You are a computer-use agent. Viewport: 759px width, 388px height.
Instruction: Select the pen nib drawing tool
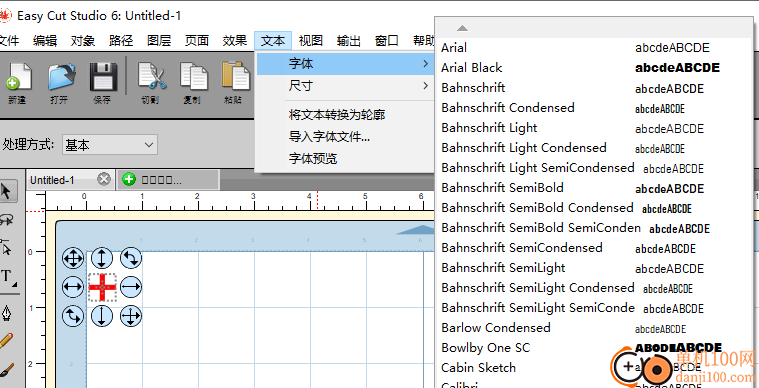tap(7, 313)
